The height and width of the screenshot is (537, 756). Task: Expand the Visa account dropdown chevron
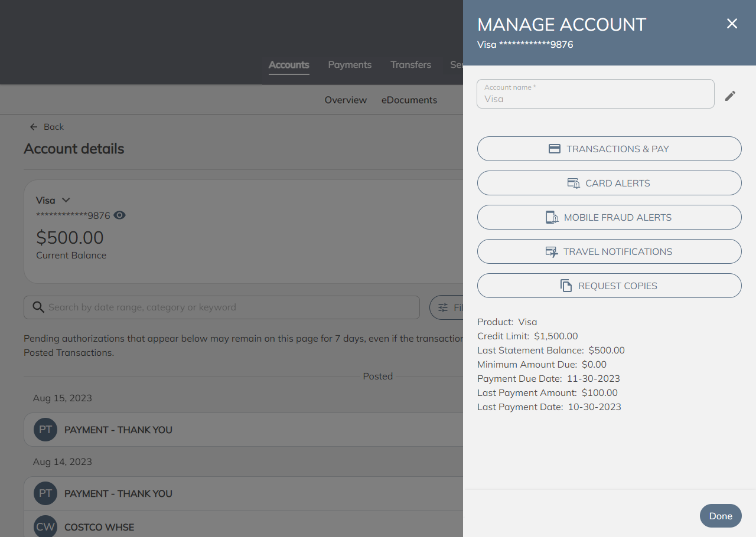(66, 200)
